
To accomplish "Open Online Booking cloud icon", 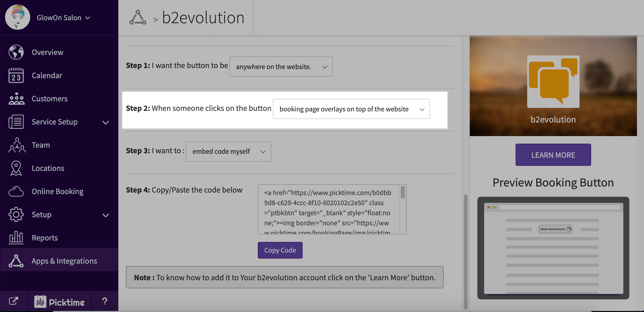I will (16, 191).
